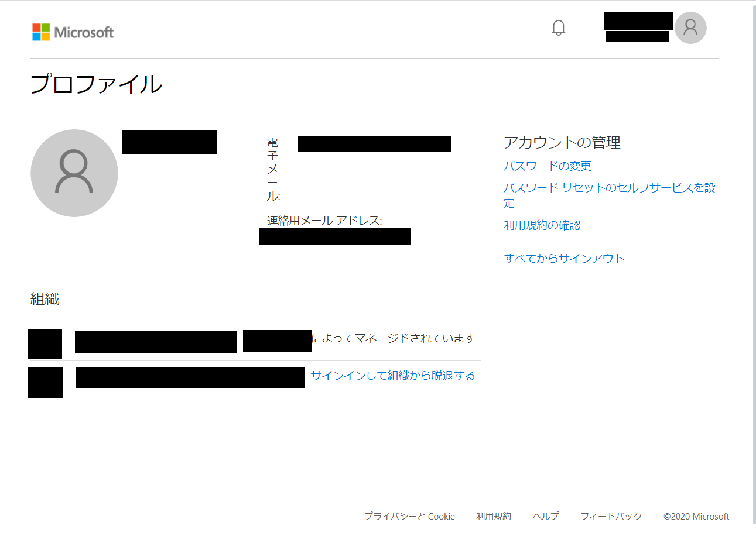Open the ヘルプ footer link
The height and width of the screenshot is (543, 756).
(546, 516)
